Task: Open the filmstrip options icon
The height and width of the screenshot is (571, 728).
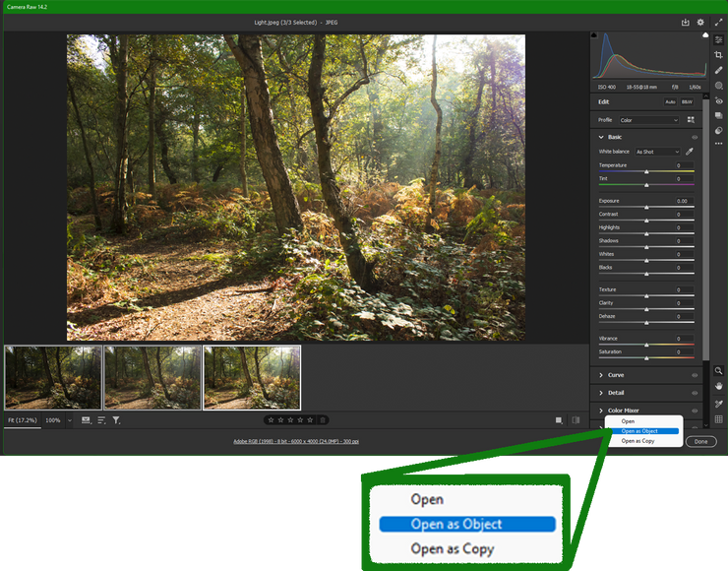Action: [86, 420]
